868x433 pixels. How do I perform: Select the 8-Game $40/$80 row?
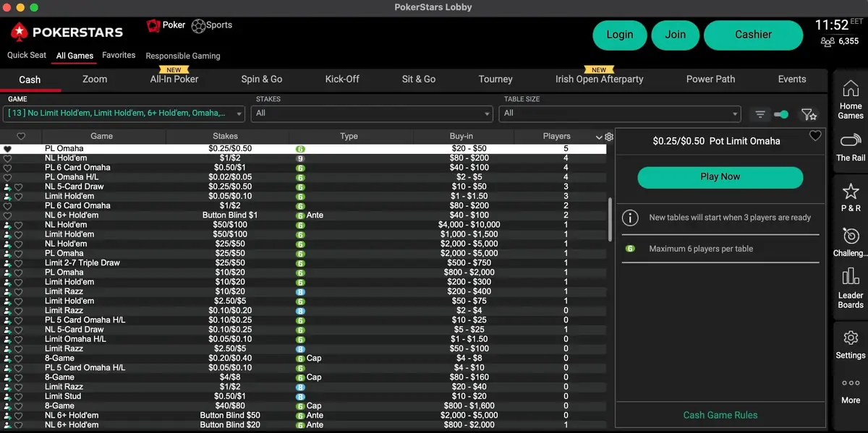tap(304, 406)
